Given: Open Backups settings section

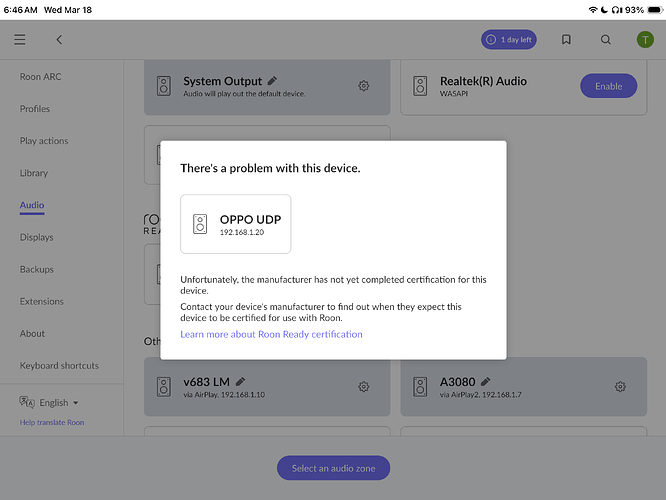Looking at the screenshot, I should (37, 269).
